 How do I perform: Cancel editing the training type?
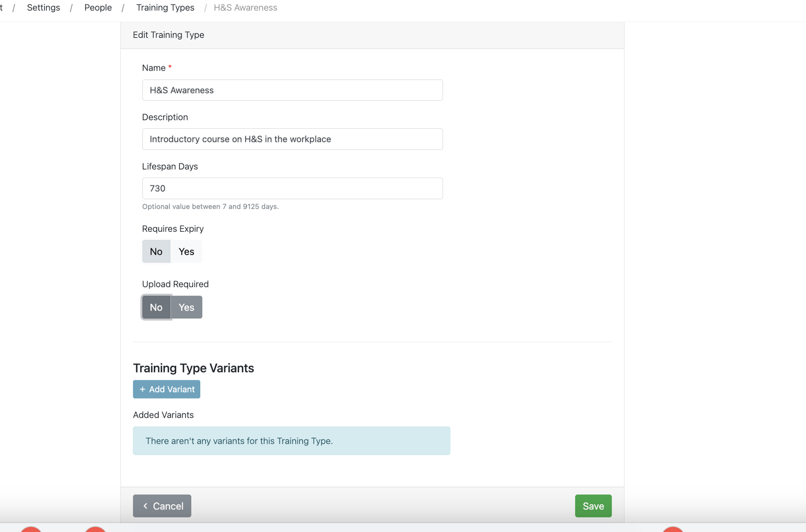162,506
